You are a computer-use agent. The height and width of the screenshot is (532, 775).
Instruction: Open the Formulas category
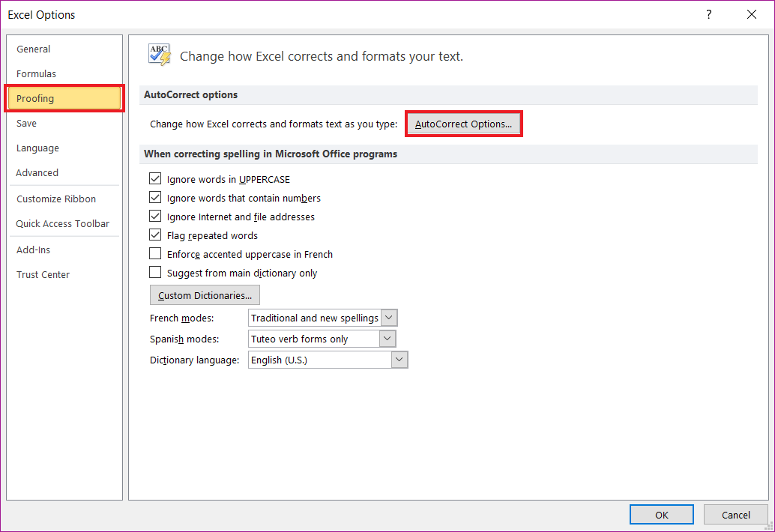(x=64, y=73)
